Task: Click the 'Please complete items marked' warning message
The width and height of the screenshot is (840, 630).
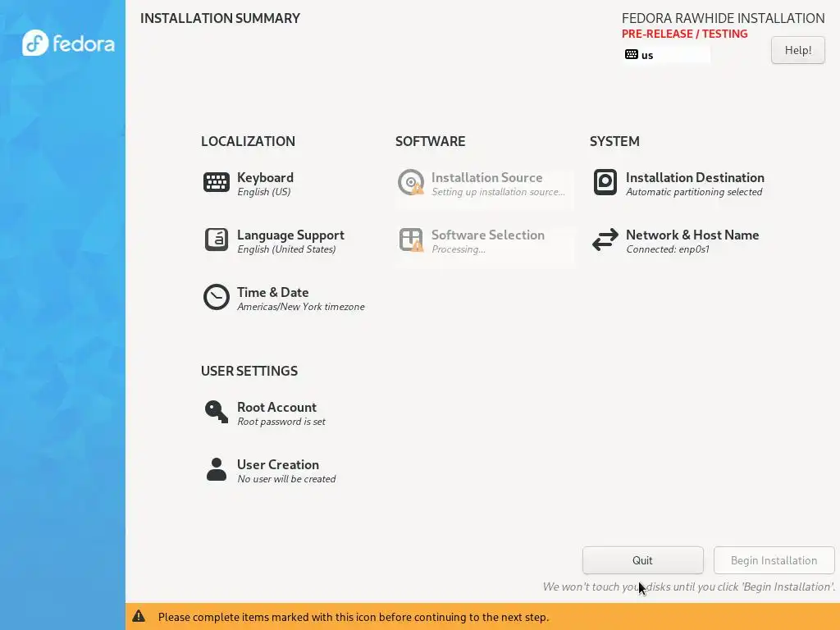Action: (354, 617)
